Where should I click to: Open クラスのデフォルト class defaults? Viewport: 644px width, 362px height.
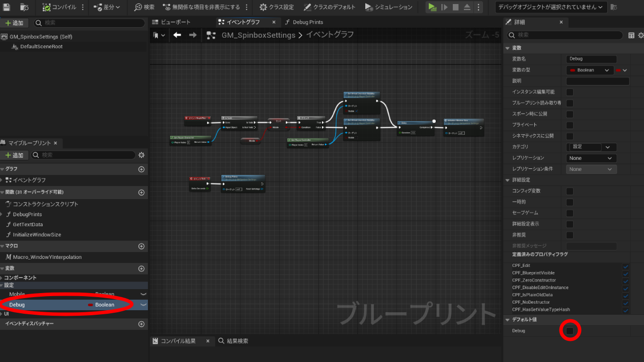(330, 7)
